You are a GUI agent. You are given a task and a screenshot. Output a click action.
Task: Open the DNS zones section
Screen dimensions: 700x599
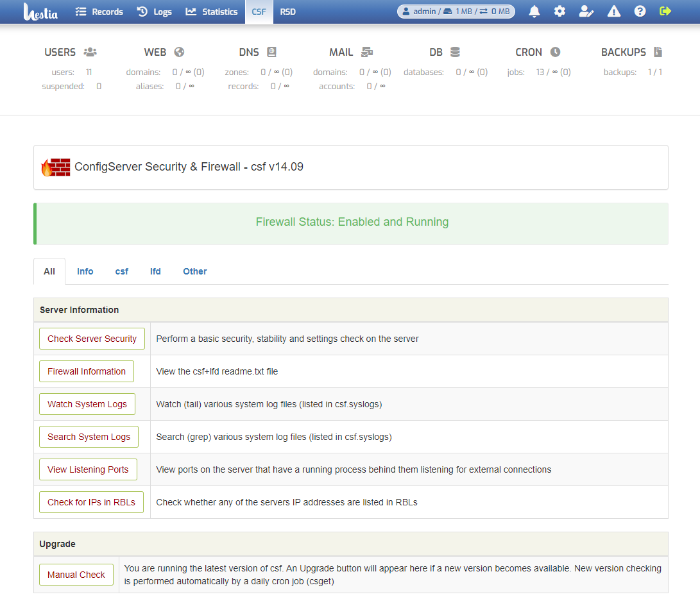257,53
